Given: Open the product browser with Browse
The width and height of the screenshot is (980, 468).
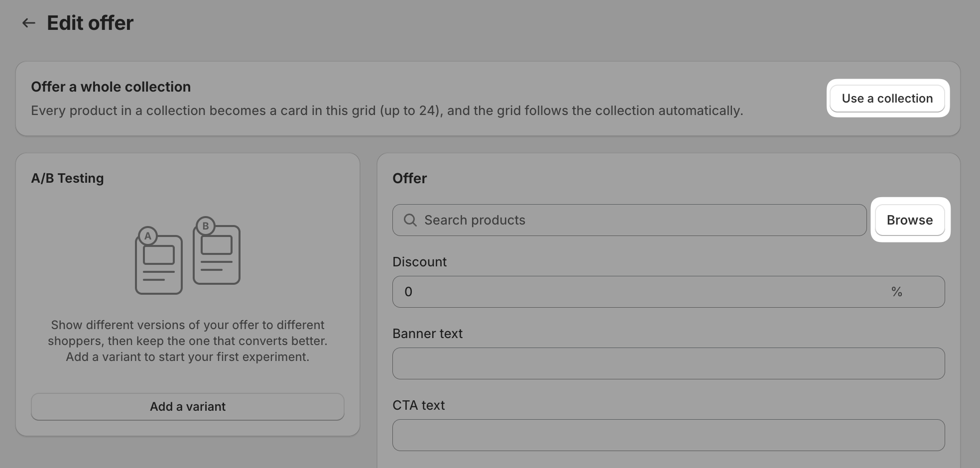Looking at the screenshot, I should pyautogui.click(x=910, y=220).
